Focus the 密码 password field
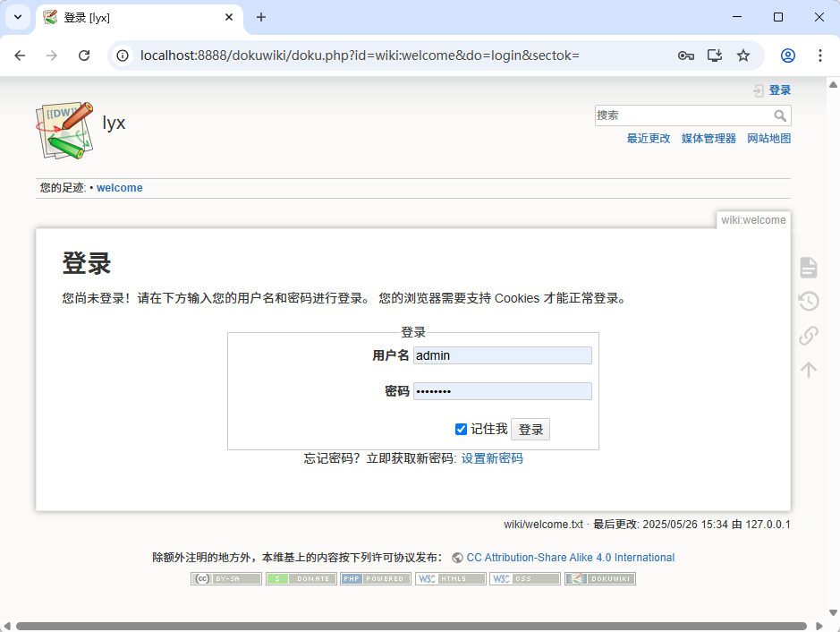840x632 pixels. [x=503, y=391]
